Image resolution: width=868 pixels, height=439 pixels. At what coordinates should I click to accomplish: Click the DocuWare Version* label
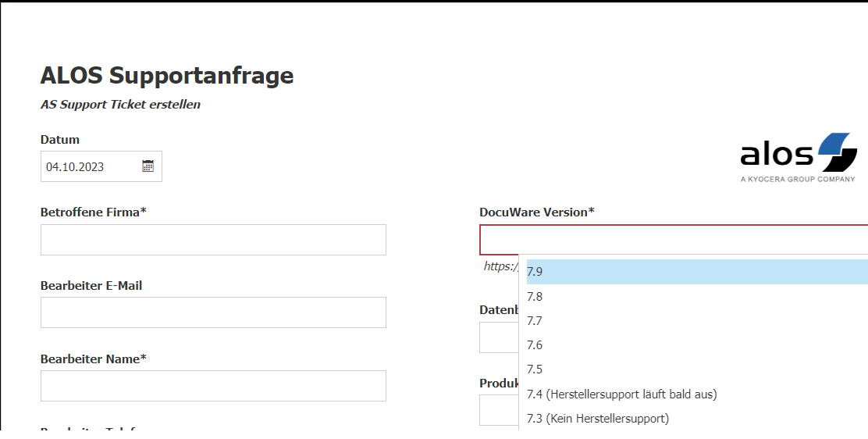tap(536, 212)
